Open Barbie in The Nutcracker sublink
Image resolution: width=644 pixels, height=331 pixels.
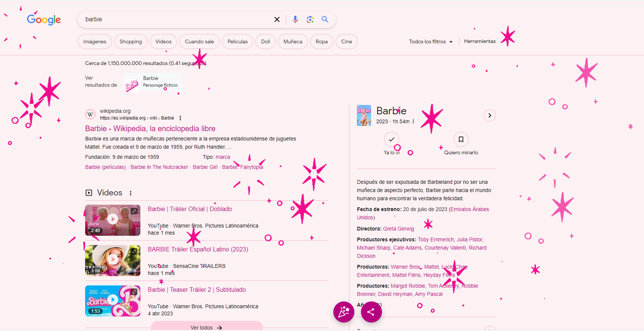(159, 167)
